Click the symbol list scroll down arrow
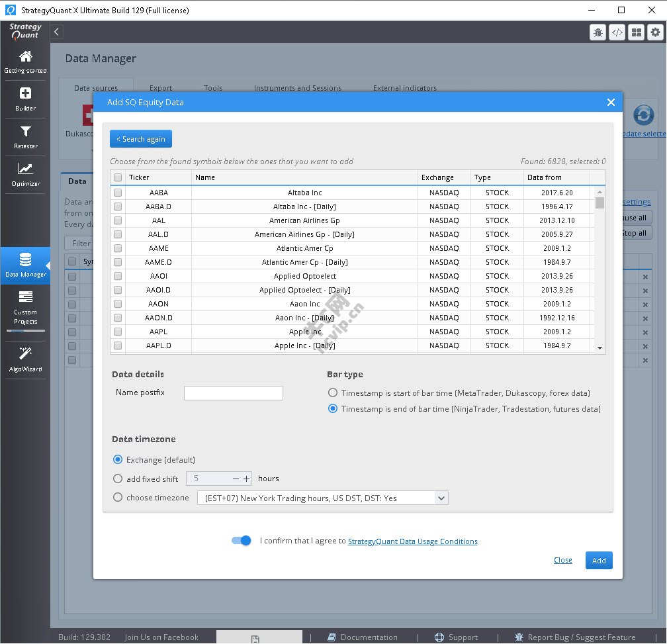 [x=600, y=348]
